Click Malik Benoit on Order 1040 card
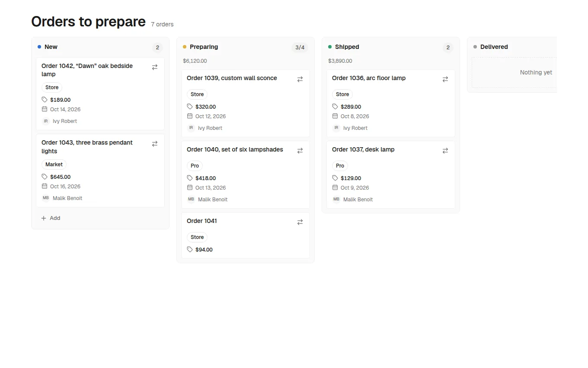Screen dimensions: 588x368 [x=213, y=200]
